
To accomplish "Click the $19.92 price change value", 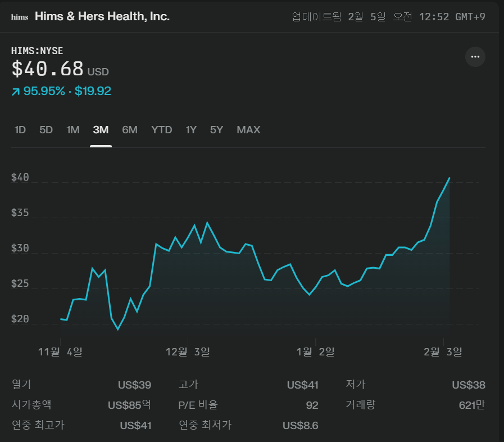I will click(x=93, y=91).
